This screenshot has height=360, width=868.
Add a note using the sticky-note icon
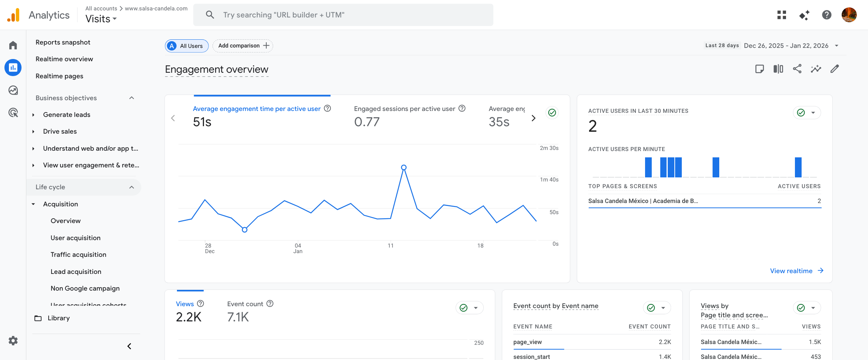[x=759, y=69]
